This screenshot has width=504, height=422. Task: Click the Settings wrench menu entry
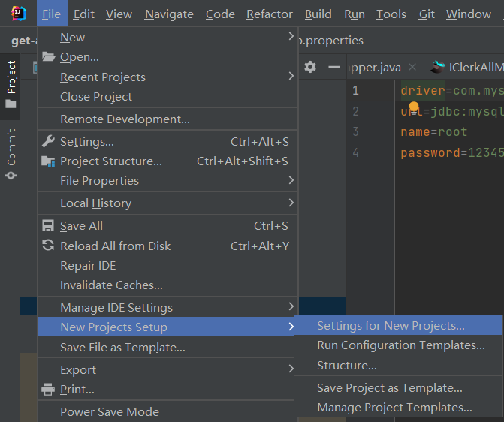point(87,141)
